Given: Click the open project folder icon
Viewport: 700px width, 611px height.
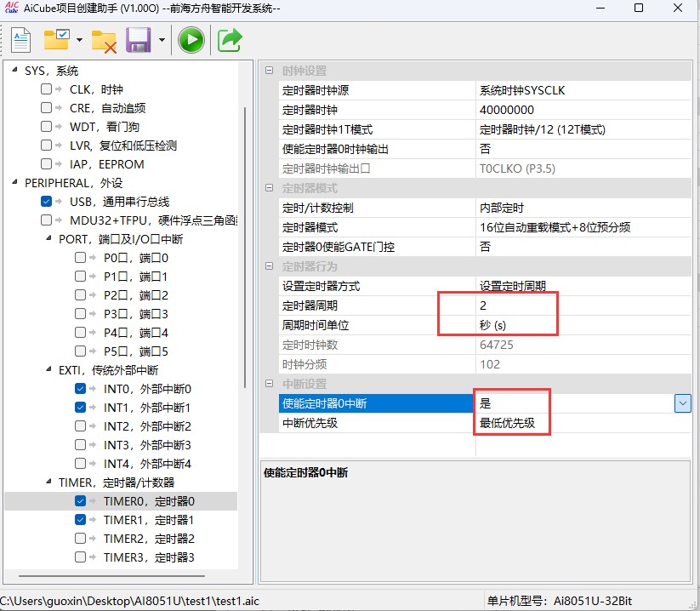Looking at the screenshot, I should pos(57,39).
